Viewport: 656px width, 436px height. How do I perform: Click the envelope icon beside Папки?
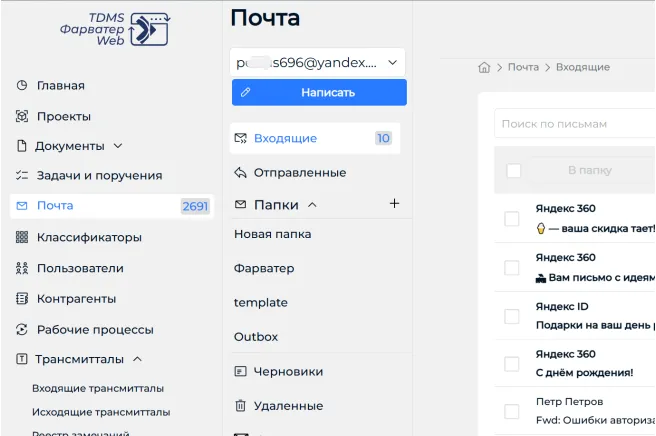point(241,205)
